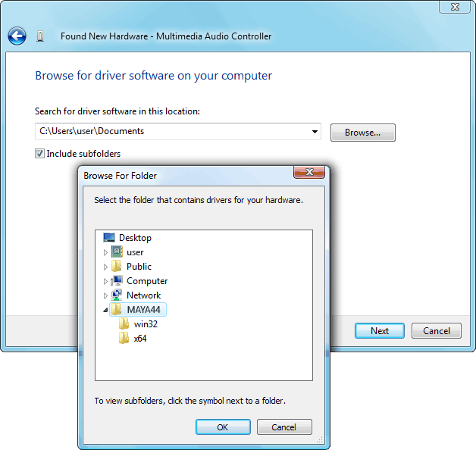Click the blue back arrow button

tap(17, 36)
